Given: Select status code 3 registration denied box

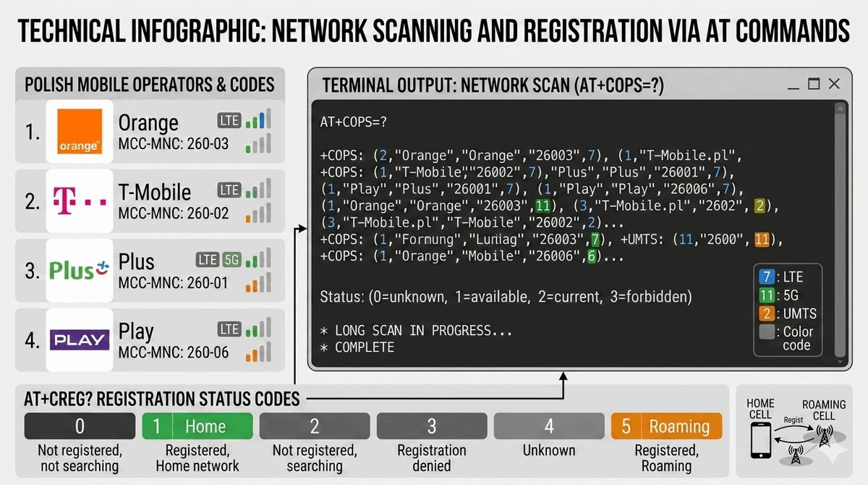Looking at the screenshot, I should tap(432, 426).
